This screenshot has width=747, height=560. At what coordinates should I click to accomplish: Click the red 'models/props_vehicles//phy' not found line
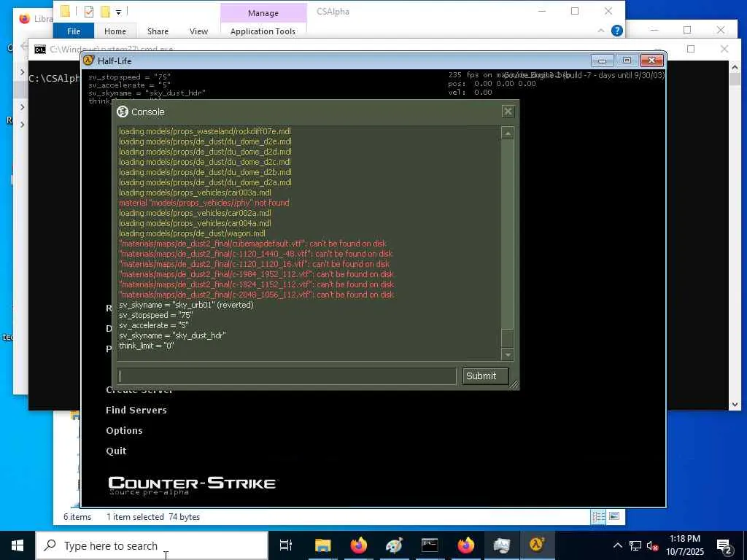[x=204, y=203]
